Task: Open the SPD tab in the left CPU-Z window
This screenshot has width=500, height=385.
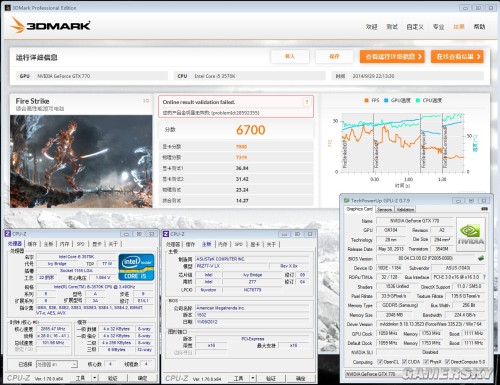Action: point(81,244)
